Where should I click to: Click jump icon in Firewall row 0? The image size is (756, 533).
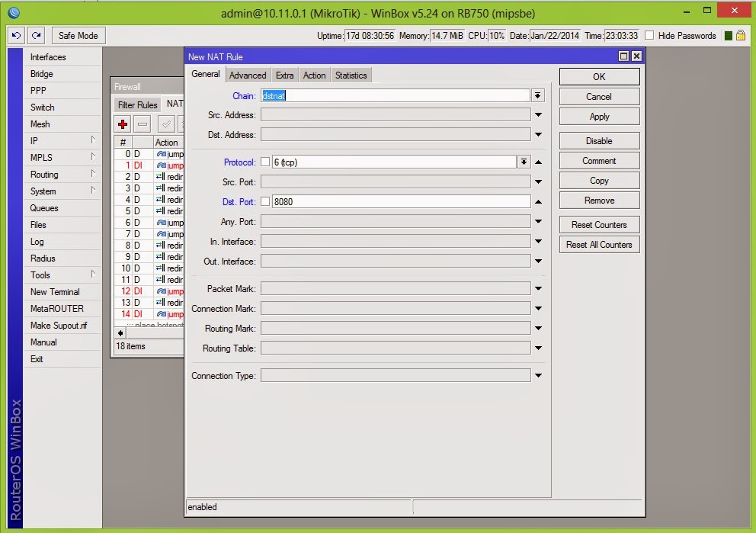tap(161, 154)
